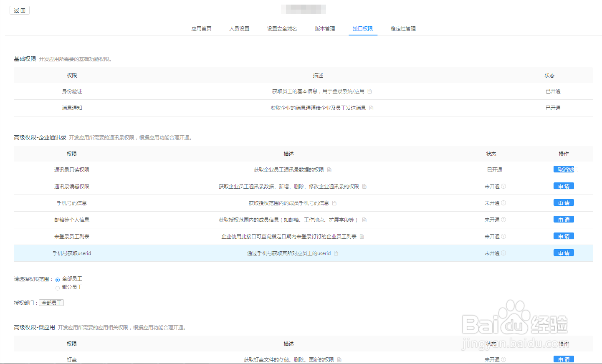Click 已开通 status of 身份验证

[553, 91]
